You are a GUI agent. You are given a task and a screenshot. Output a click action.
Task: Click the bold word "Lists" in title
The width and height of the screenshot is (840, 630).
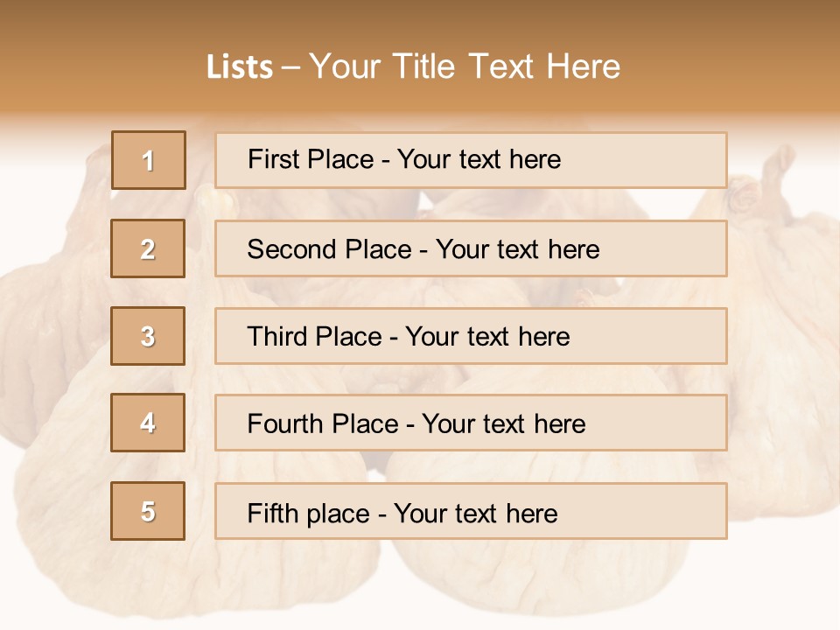click(x=240, y=66)
